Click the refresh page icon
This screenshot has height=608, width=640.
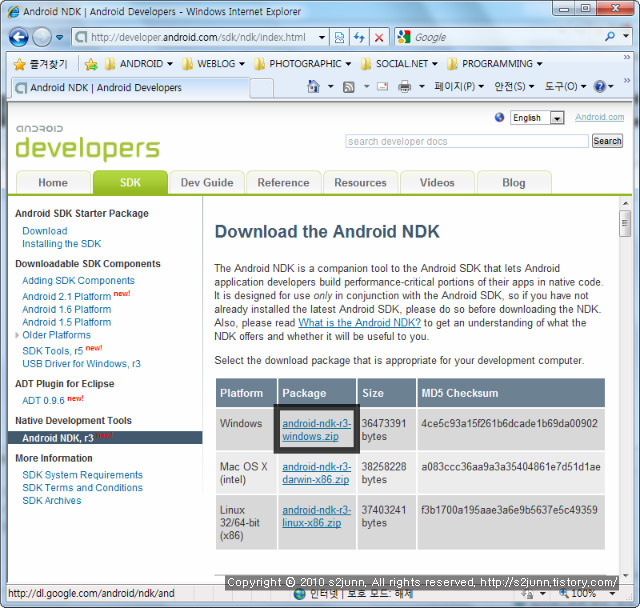coord(359,37)
